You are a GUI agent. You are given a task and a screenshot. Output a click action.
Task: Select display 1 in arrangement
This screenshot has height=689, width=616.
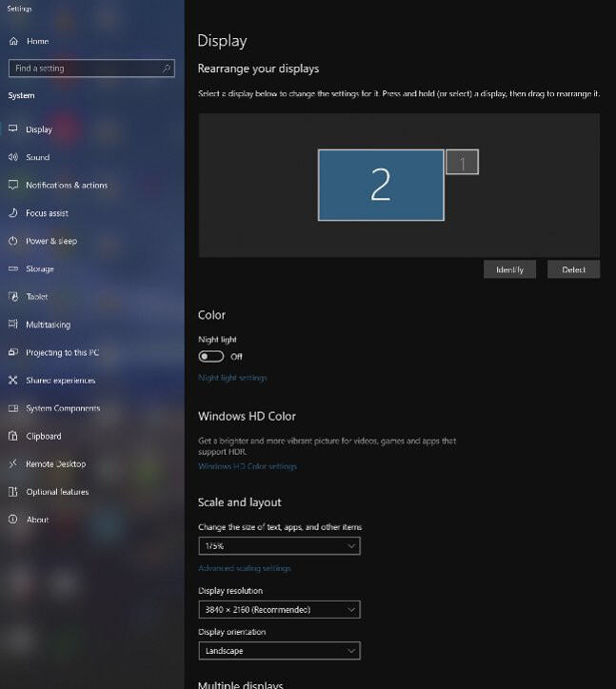[x=463, y=163]
